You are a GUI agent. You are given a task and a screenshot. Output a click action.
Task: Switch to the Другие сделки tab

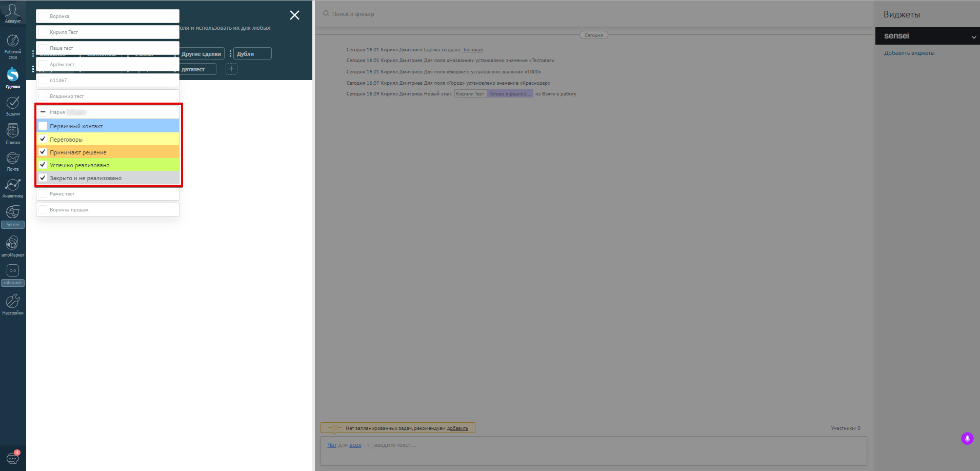201,54
